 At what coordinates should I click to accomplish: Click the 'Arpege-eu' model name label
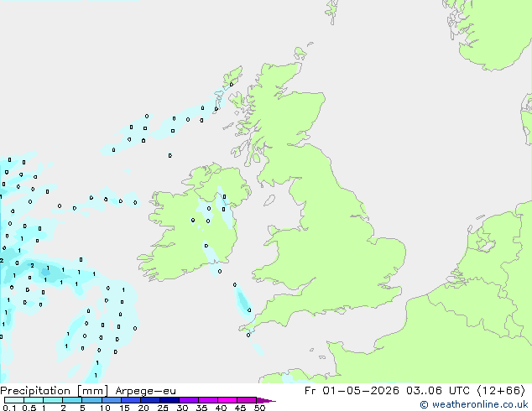click(x=145, y=391)
